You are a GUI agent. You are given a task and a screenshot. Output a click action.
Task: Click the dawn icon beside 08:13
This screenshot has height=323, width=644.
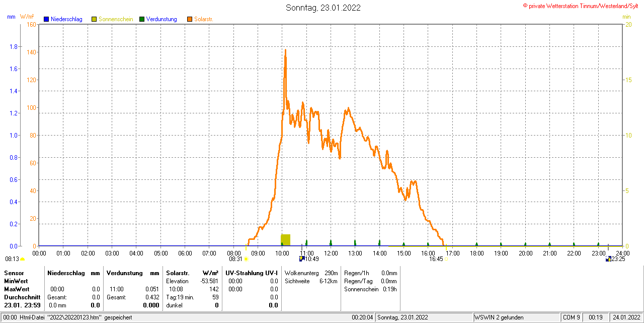tap(23, 259)
